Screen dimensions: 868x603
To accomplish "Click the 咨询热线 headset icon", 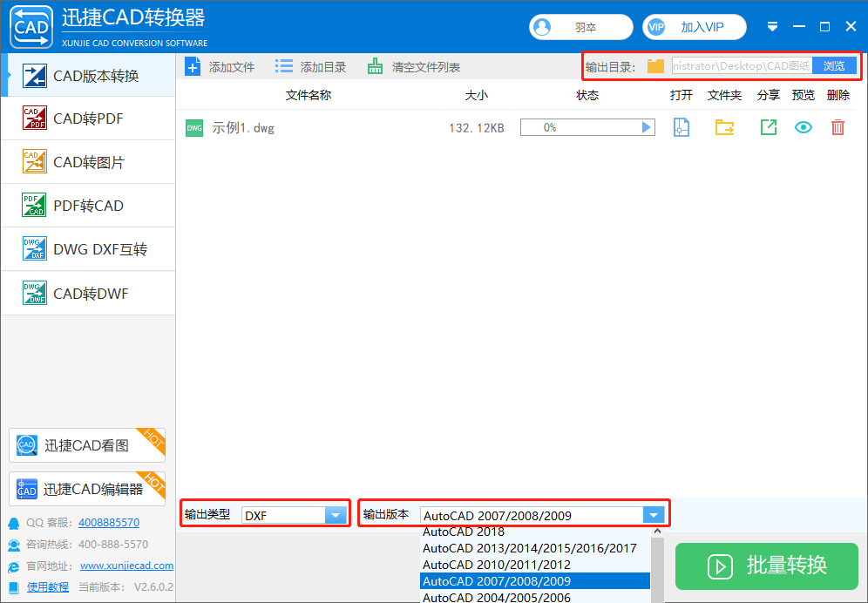I will point(14,545).
